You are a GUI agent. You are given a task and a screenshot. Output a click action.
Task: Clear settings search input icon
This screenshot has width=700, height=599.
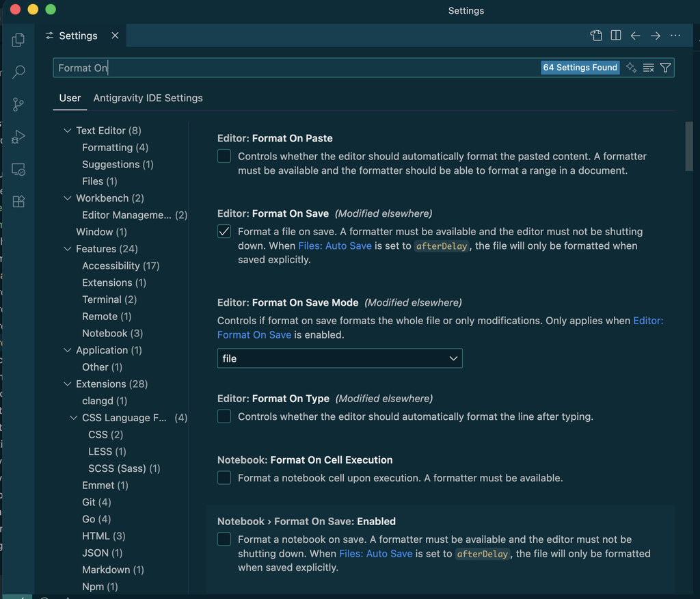648,68
